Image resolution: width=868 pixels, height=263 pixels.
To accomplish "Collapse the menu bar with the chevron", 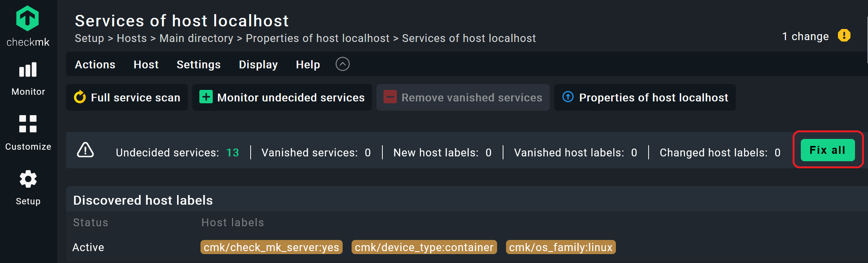I will coord(342,64).
